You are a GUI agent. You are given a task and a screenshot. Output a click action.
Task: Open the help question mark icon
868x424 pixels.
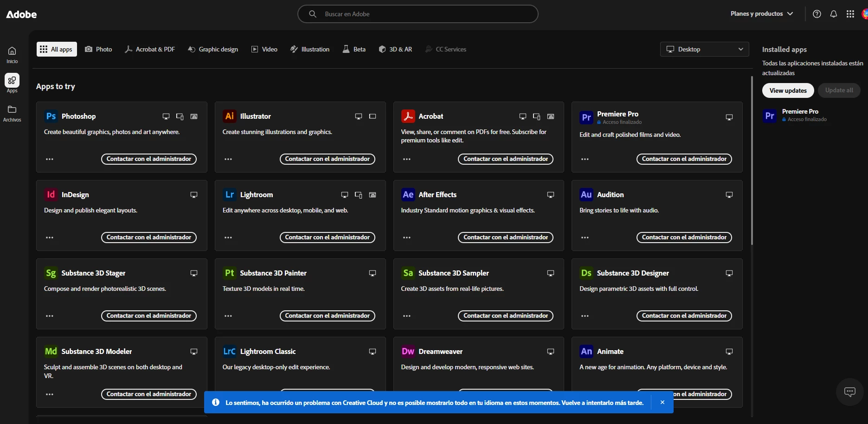click(817, 14)
